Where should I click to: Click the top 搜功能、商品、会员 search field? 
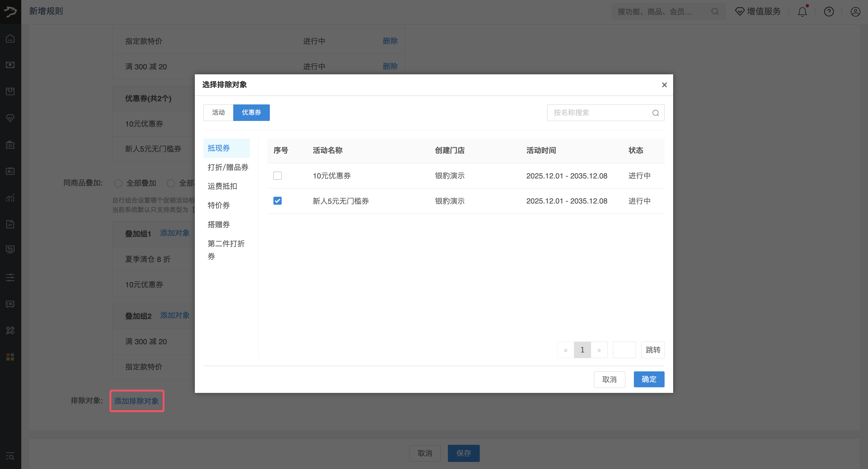(668, 12)
